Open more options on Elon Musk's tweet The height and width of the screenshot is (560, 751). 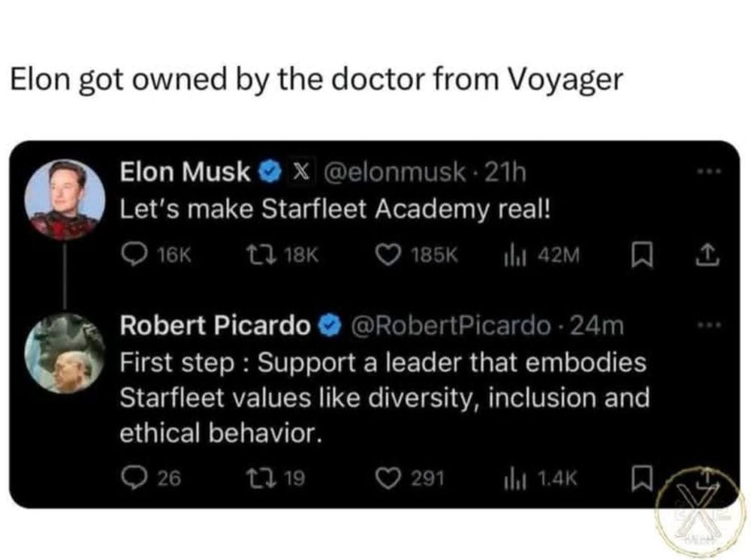click(708, 171)
